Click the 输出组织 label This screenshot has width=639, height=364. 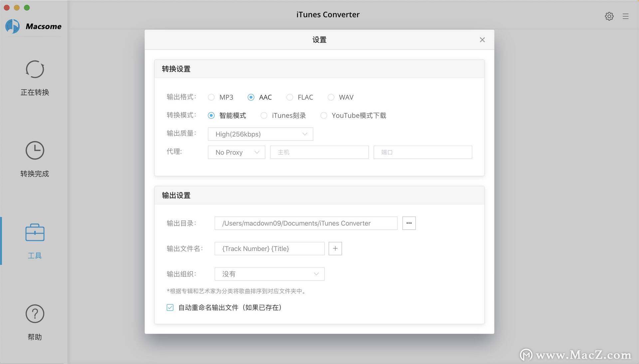point(181,274)
